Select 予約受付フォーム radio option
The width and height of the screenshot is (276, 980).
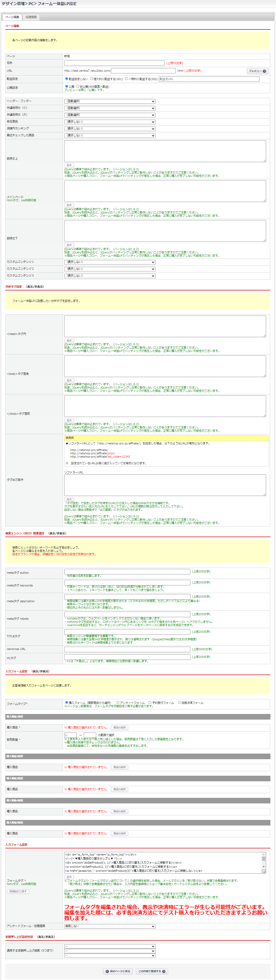point(150,703)
